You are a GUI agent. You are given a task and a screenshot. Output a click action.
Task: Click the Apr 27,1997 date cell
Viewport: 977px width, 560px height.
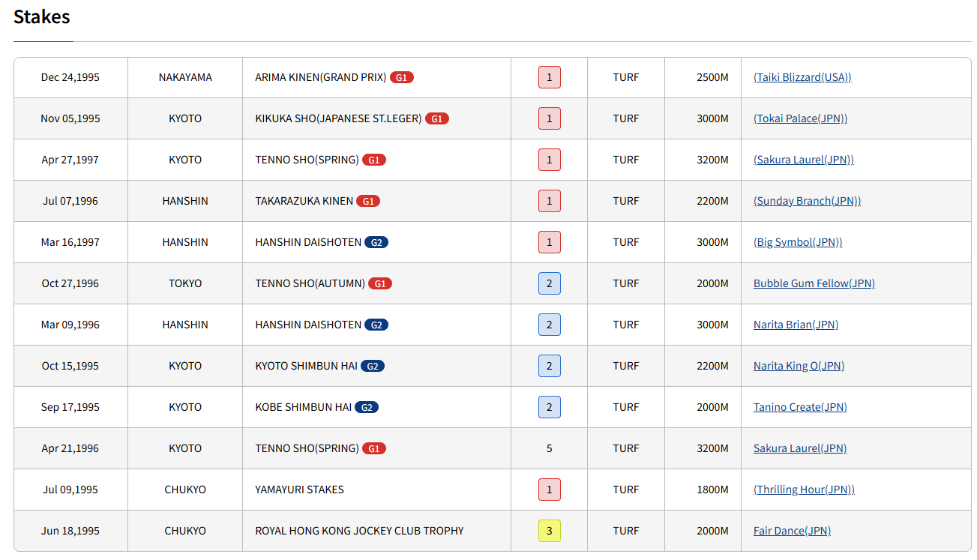[70, 160]
